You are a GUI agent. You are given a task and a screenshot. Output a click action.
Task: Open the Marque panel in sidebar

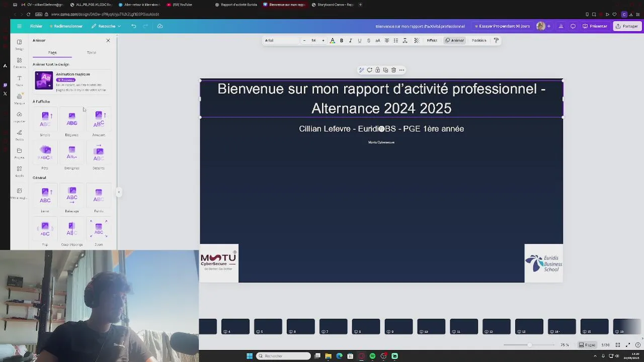[19, 99]
